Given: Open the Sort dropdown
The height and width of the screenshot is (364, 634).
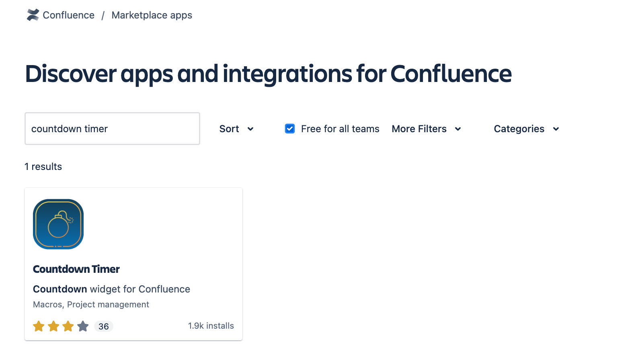Looking at the screenshot, I should (x=230, y=129).
